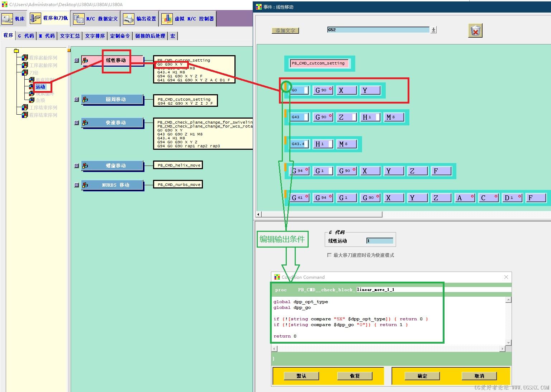
Task: Select the 程序和刀轨 tab icon
Action: click(x=35, y=18)
